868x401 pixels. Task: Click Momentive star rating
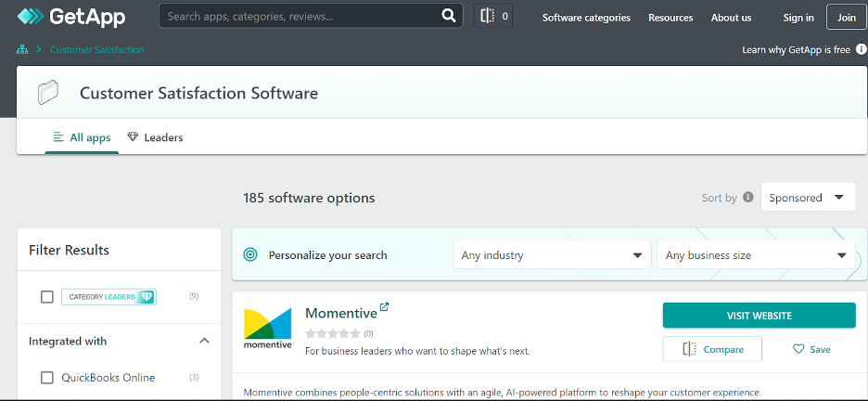pyautogui.click(x=333, y=333)
